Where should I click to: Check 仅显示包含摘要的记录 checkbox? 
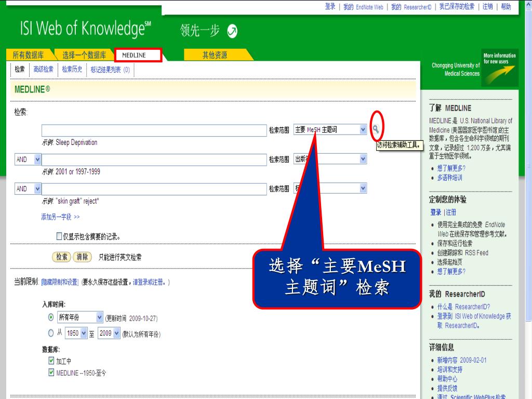point(59,236)
